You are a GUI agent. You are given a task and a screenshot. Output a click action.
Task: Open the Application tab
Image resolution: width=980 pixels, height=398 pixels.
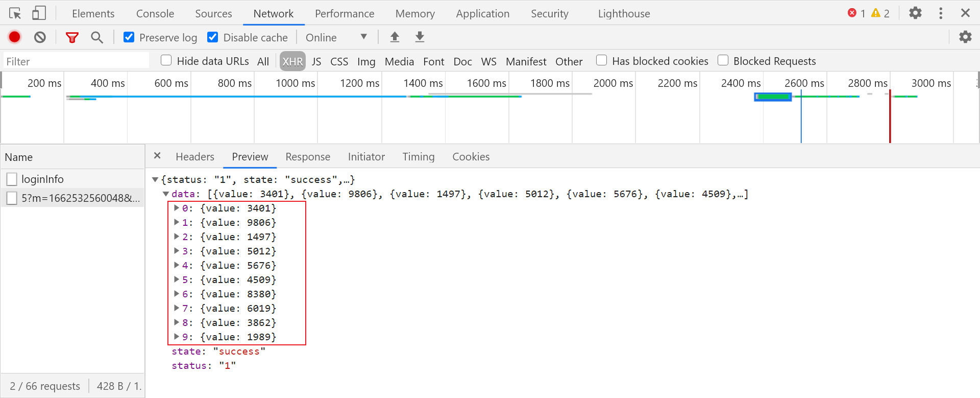tap(483, 14)
